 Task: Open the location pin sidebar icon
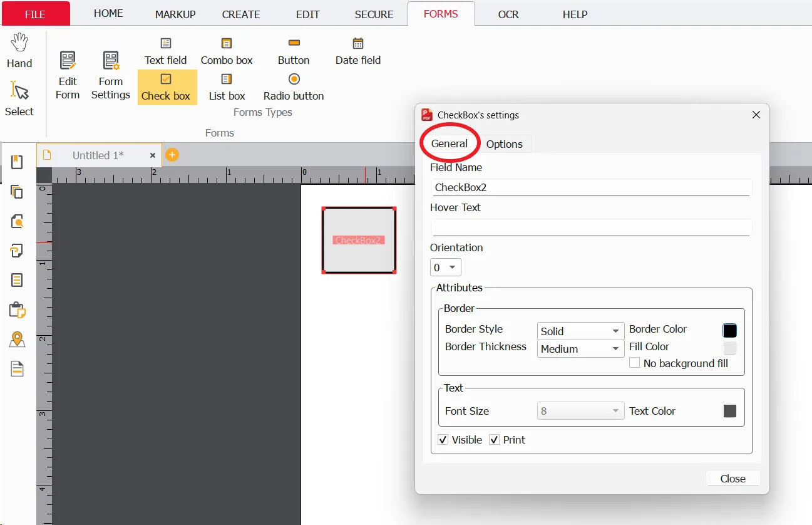(18, 340)
